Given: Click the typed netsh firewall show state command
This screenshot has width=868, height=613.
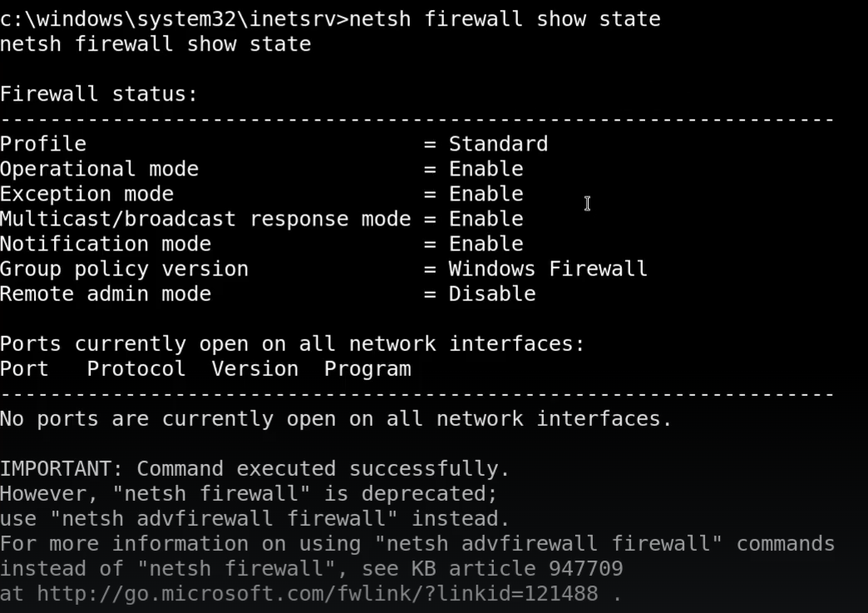Looking at the screenshot, I should click(505, 19).
